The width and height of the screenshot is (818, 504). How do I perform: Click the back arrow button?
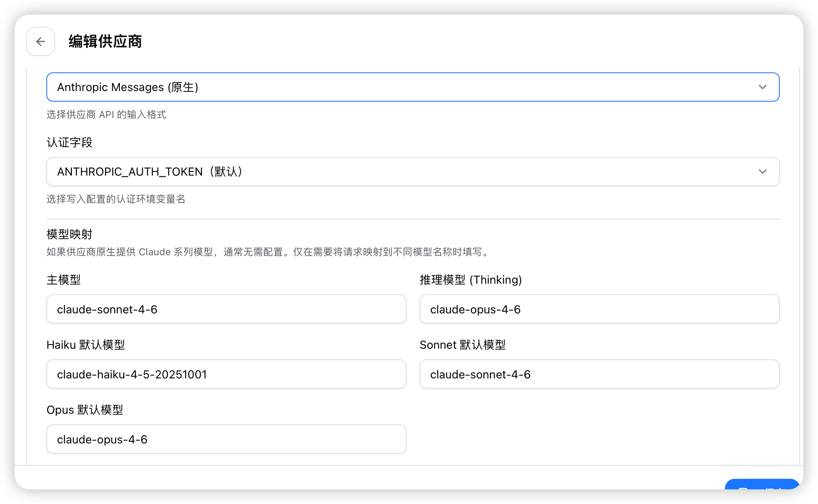pyautogui.click(x=41, y=41)
